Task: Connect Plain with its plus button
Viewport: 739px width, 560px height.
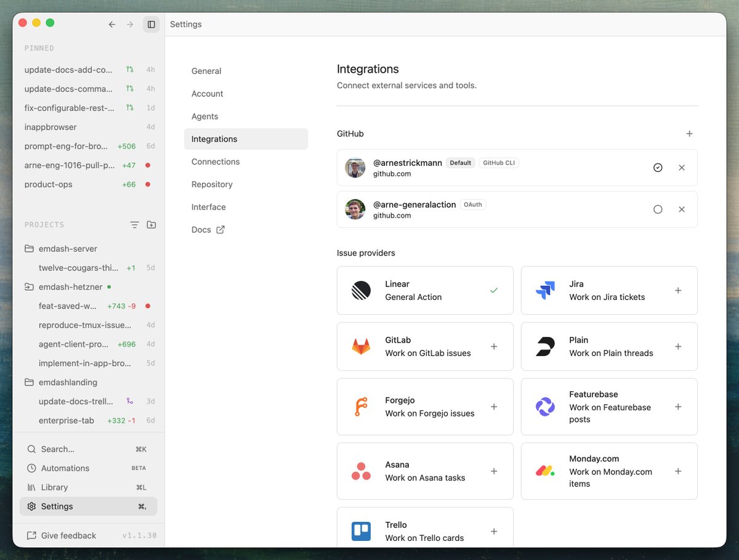Action: tap(678, 346)
